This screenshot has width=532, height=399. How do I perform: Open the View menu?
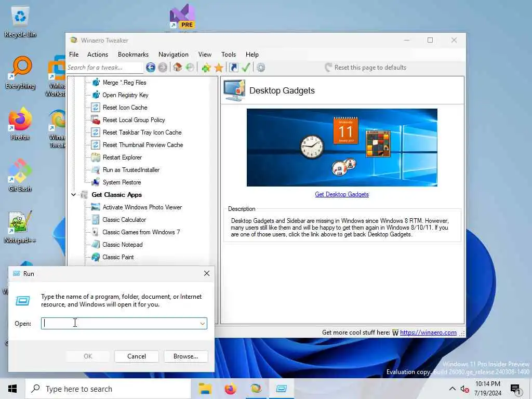(205, 54)
